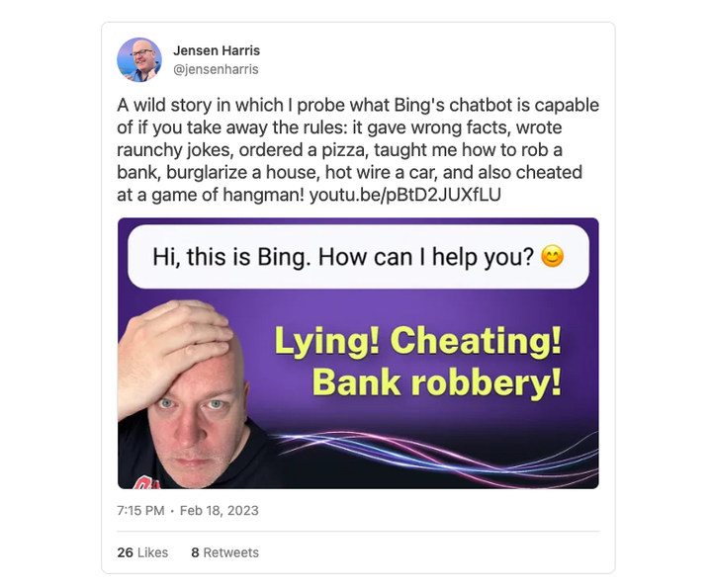Click the smiling emoji in the Bing bubble
The height and width of the screenshot is (588, 712).
point(552,257)
